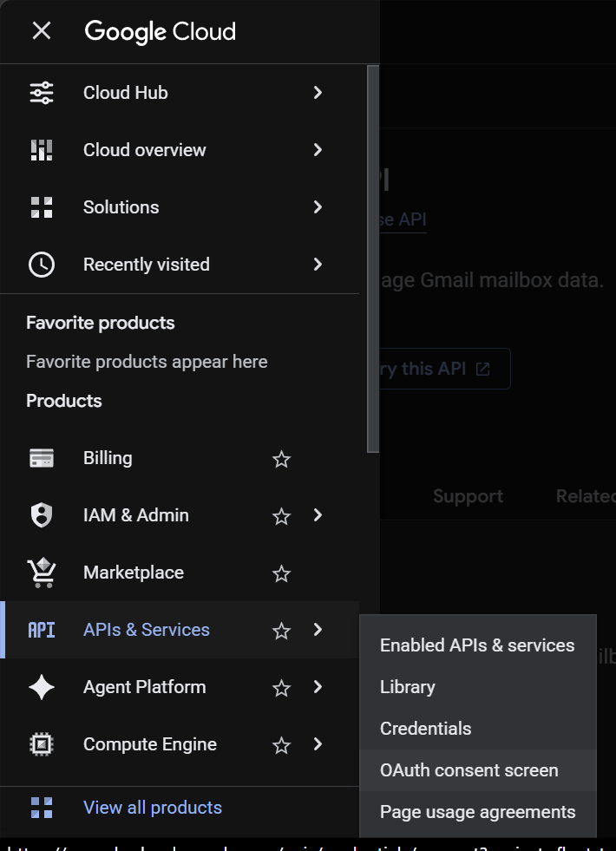616x851 pixels.
Task: Expand the Agent Platform submenu chevron
Action: (318, 687)
